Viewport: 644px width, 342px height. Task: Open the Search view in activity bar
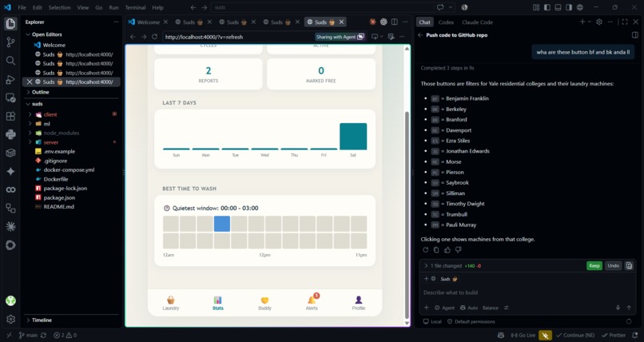coord(10,61)
